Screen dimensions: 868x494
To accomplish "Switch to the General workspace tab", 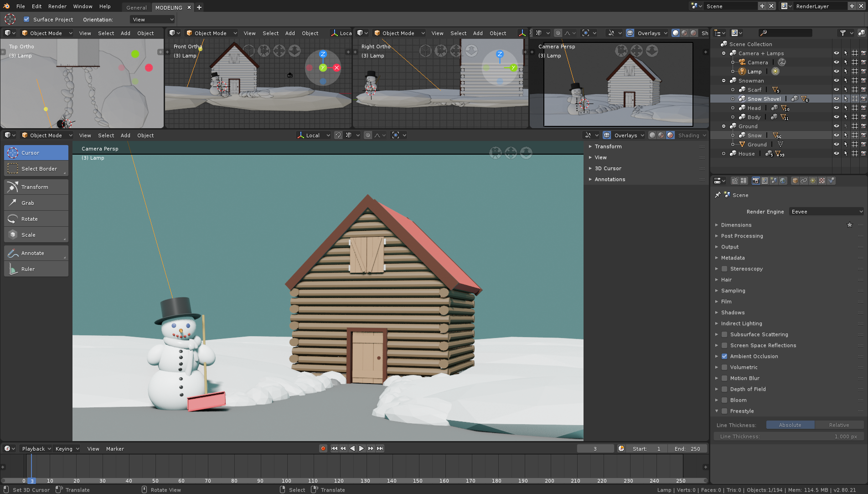I will [x=136, y=7].
